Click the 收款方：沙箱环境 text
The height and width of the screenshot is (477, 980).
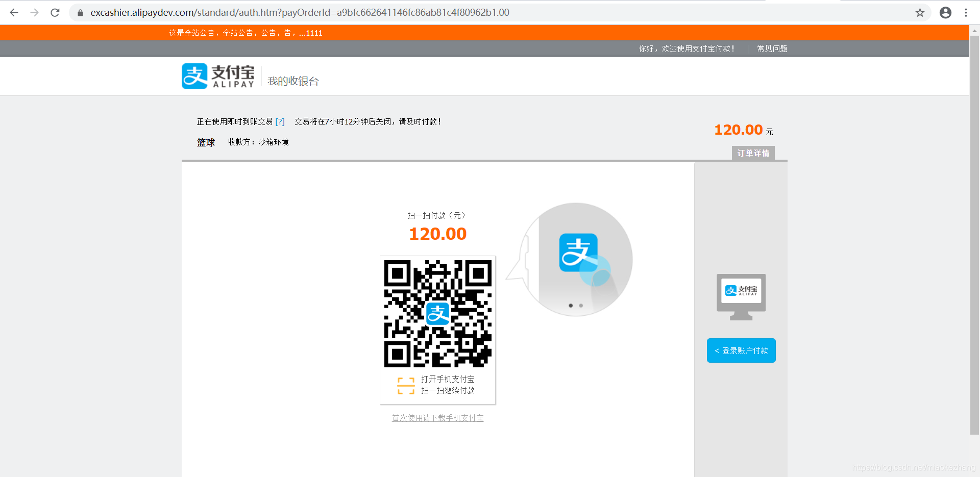258,142
